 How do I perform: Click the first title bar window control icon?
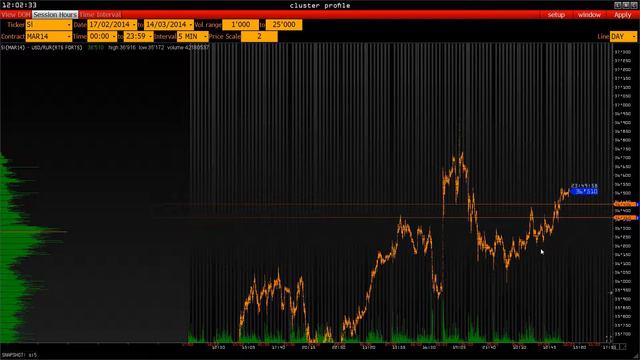pyautogui.click(x=618, y=5)
